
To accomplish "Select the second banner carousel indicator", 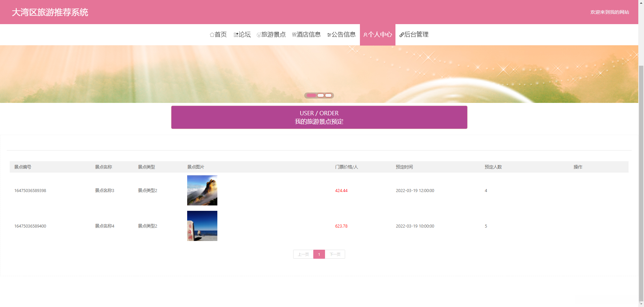I will (x=321, y=96).
